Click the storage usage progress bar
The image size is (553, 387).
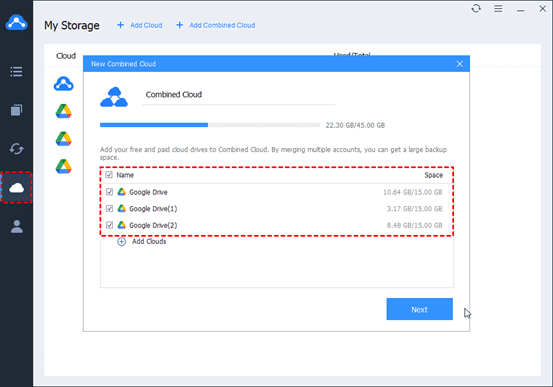pos(210,125)
